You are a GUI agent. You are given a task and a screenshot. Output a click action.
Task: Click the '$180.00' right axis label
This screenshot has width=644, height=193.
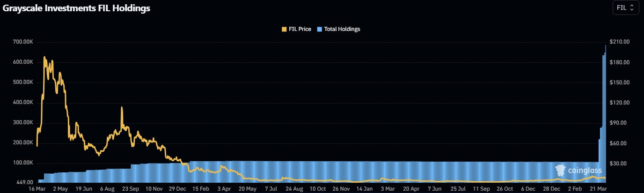point(620,62)
